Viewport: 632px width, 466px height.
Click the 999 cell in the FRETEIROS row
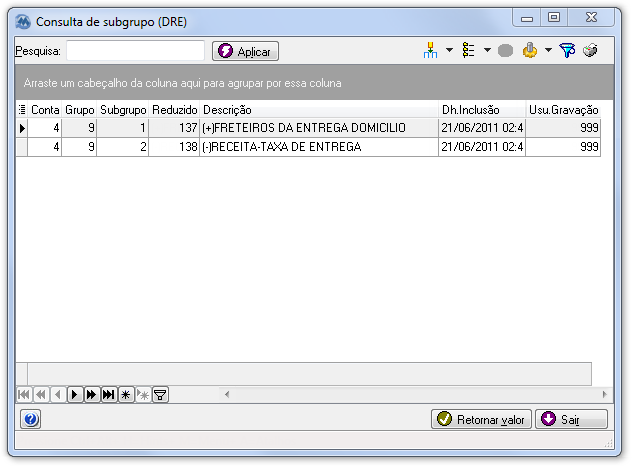(x=563, y=128)
